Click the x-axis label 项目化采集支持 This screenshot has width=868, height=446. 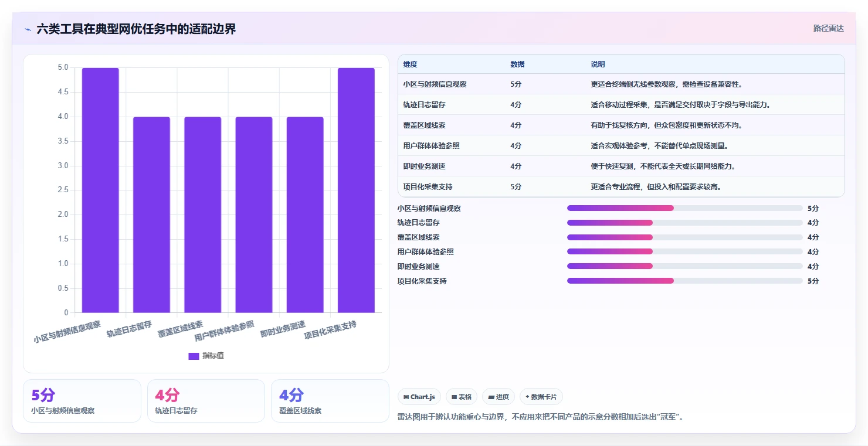pos(331,330)
